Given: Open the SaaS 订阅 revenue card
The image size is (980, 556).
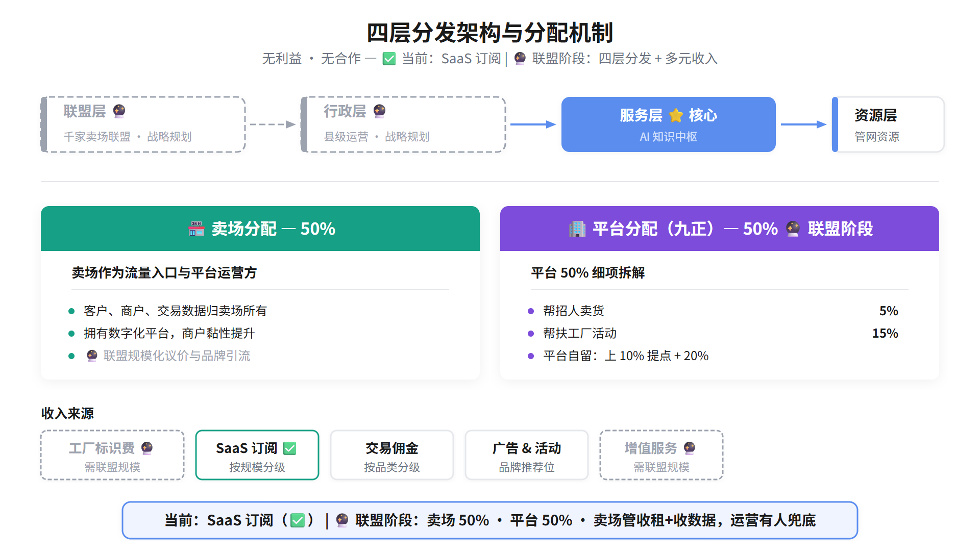Looking at the screenshot, I should (x=257, y=455).
